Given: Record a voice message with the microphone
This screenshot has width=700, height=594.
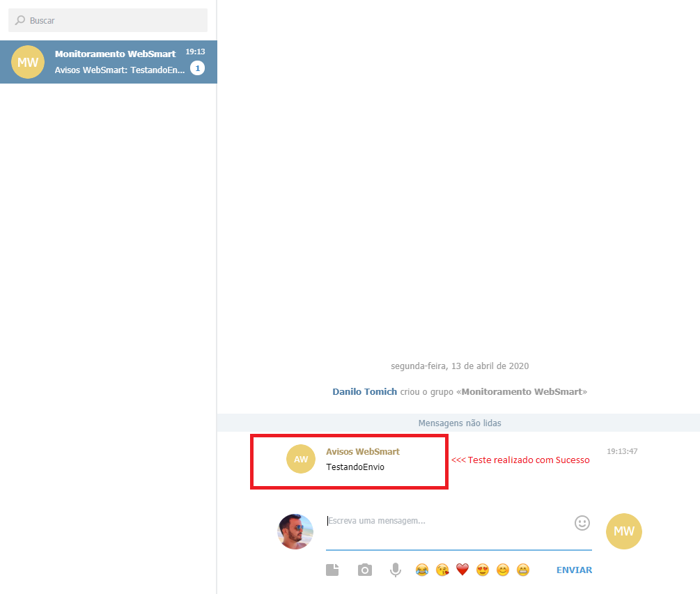Looking at the screenshot, I should pos(395,570).
